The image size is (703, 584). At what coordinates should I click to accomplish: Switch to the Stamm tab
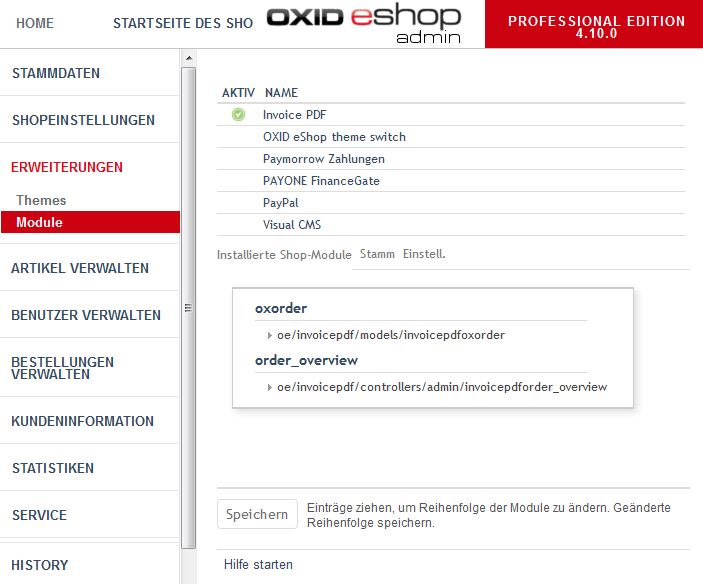click(x=377, y=255)
